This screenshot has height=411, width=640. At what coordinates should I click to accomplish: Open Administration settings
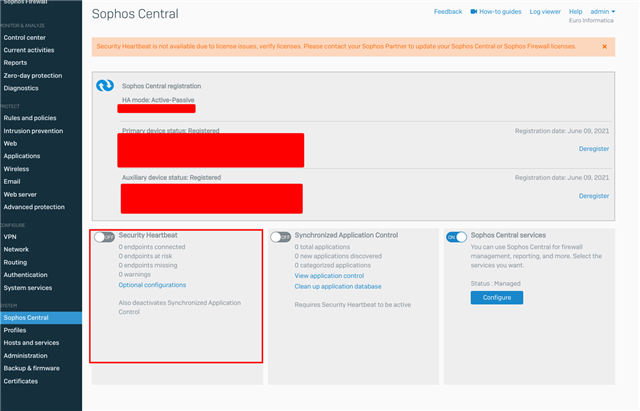coord(25,356)
